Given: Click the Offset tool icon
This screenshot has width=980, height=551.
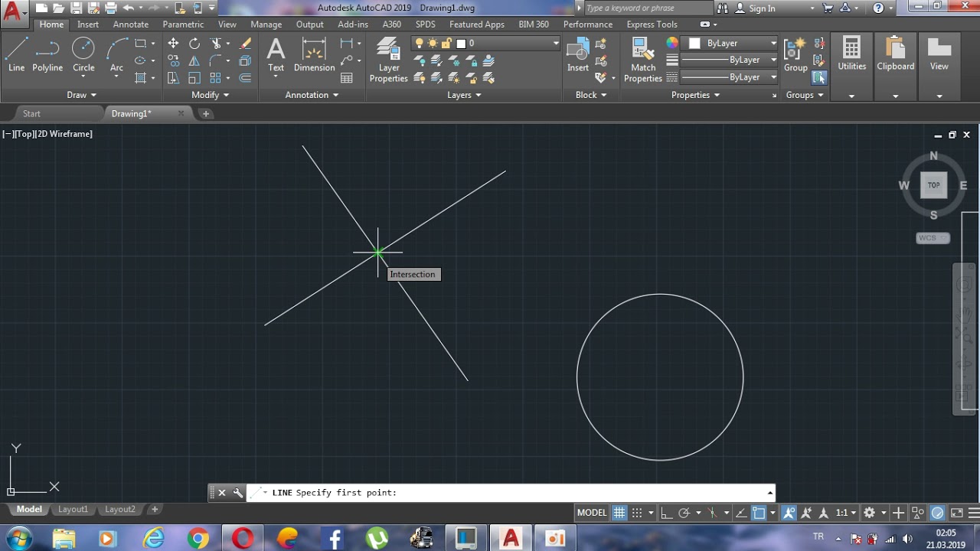Looking at the screenshot, I should point(245,78).
